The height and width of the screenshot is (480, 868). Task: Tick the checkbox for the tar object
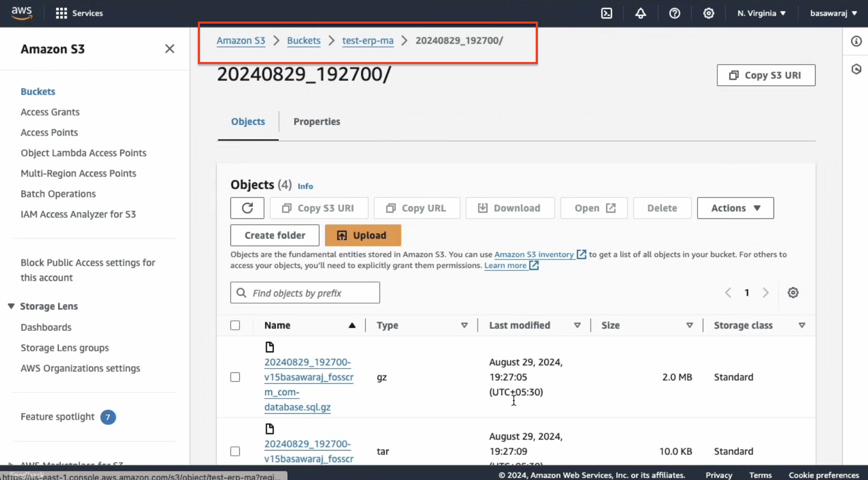tap(235, 451)
